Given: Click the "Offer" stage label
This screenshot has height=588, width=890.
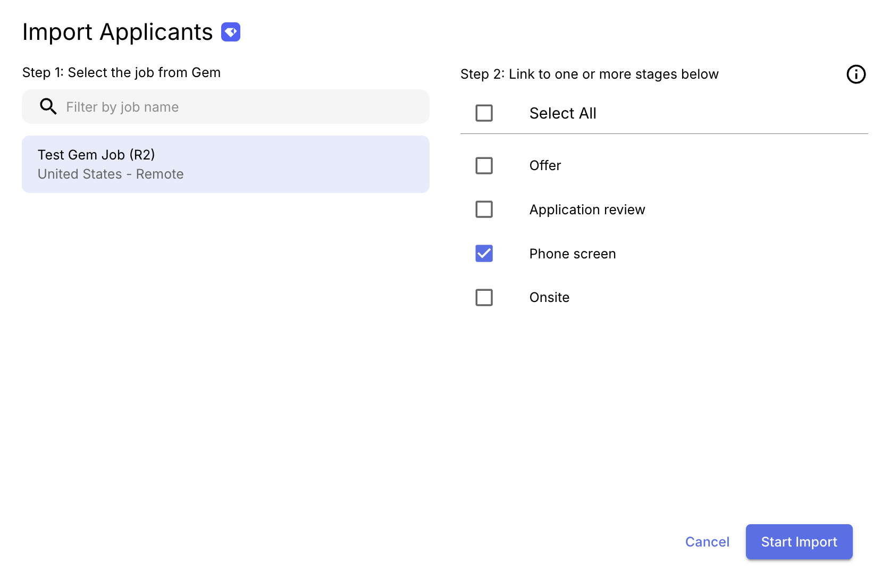Looking at the screenshot, I should coord(545,166).
